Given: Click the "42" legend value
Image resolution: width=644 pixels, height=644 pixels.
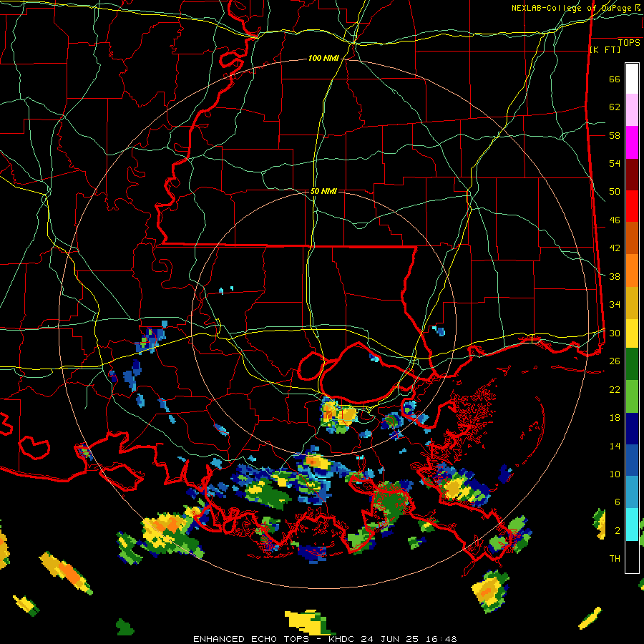Looking at the screenshot, I should tap(615, 248).
